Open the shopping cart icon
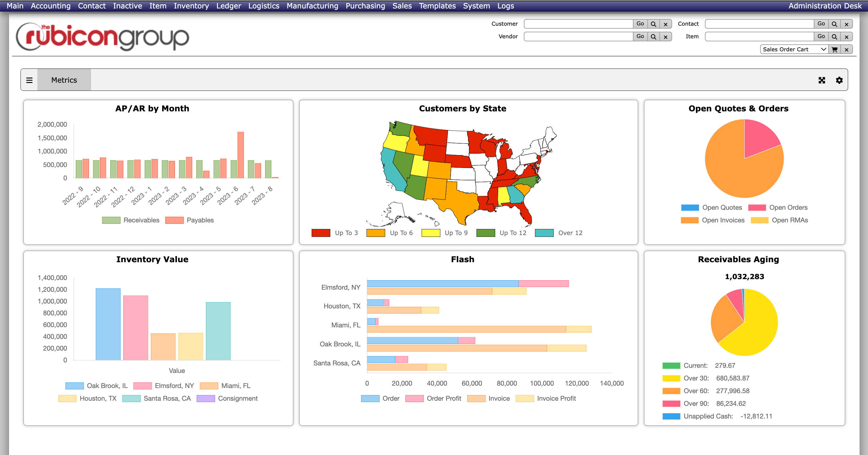This screenshot has width=868, height=455. click(x=834, y=49)
